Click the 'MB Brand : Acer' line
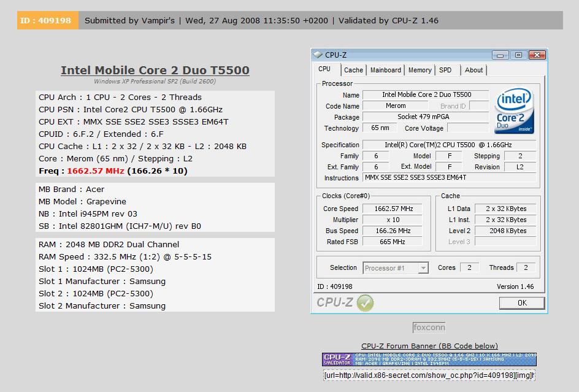The height and width of the screenshot is (392, 579). pos(72,189)
